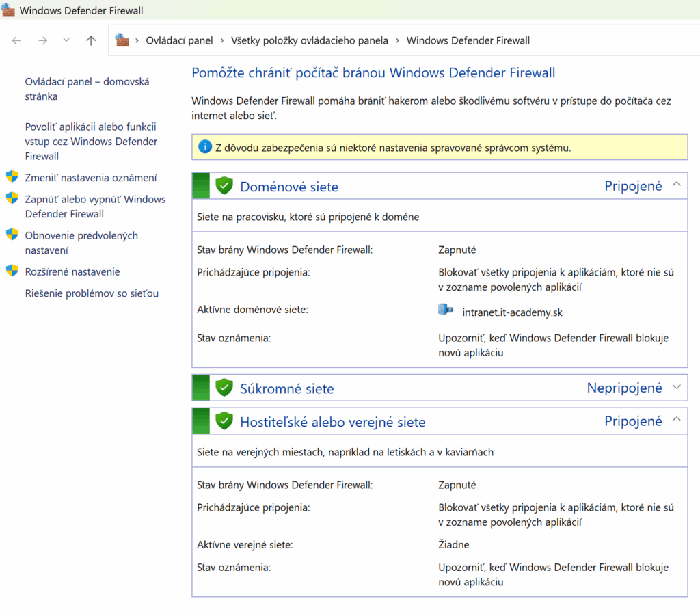Select Všetky položky ovládacieho panela breadcrumb
700x612 pixels.
tap(310, 40)
